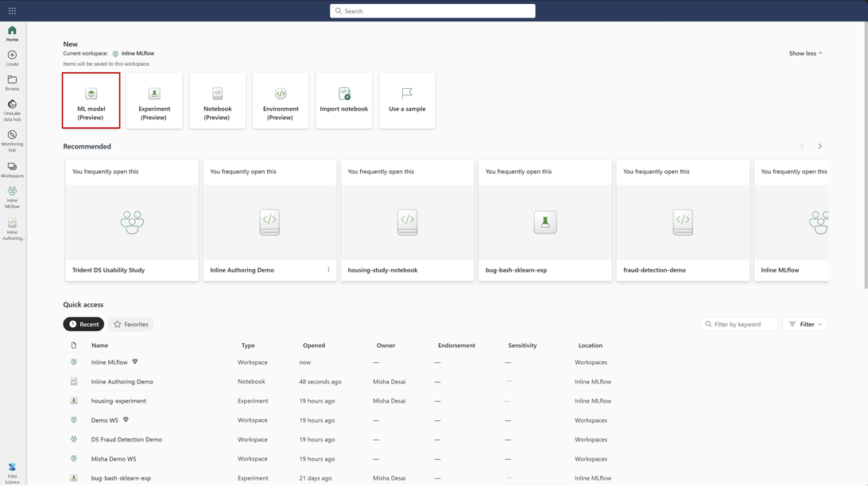Click Misha Desai owner in Inline Authoring Demo row
The width and height of the screenshot is (868, 486).
pyautogui.click(x=389, y=381)
